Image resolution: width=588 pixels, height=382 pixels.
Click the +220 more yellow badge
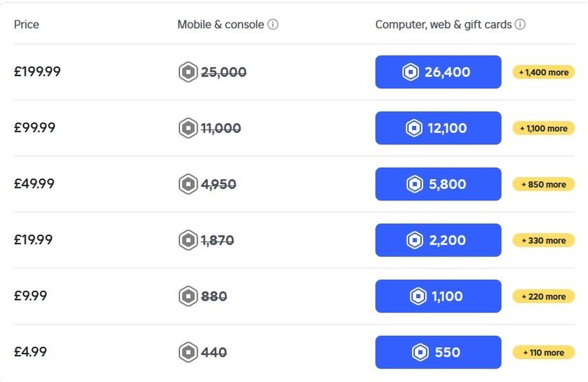coord(543,296)
